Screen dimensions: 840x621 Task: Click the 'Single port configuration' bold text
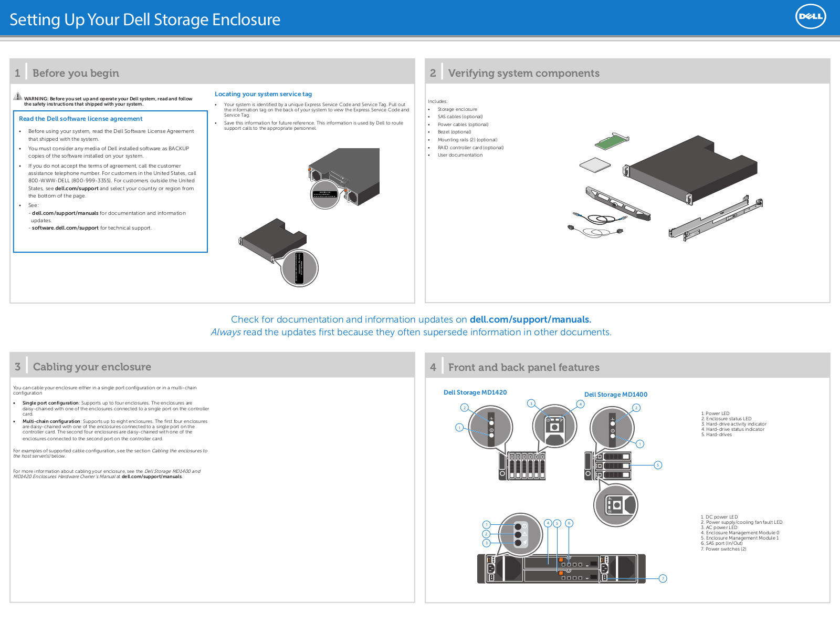coord(50,403)
